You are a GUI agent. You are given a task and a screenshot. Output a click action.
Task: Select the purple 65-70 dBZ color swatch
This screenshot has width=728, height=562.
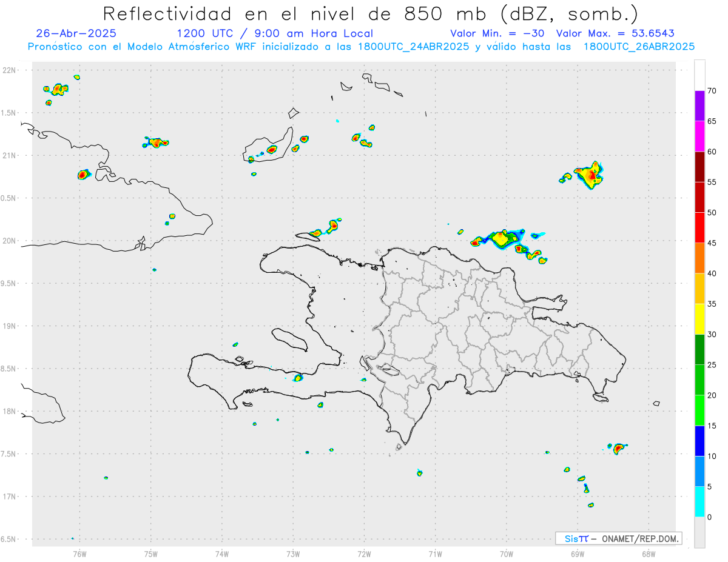[699, 105]
